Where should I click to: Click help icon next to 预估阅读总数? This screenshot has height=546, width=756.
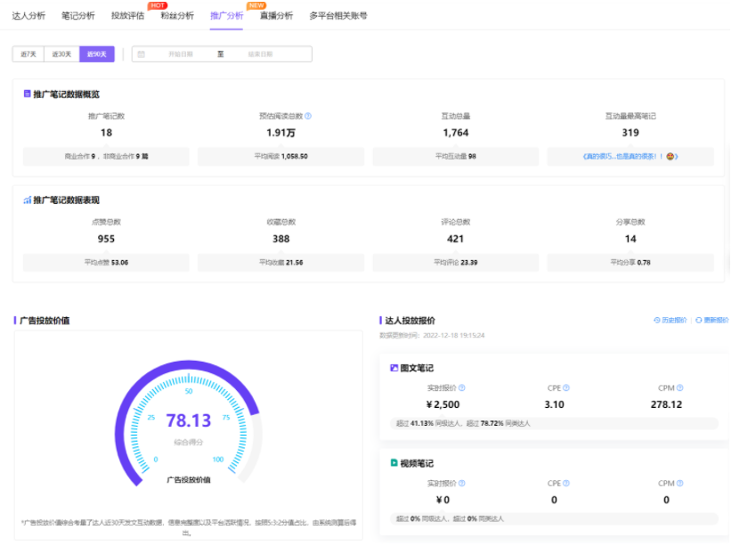(x=308, y=116)
